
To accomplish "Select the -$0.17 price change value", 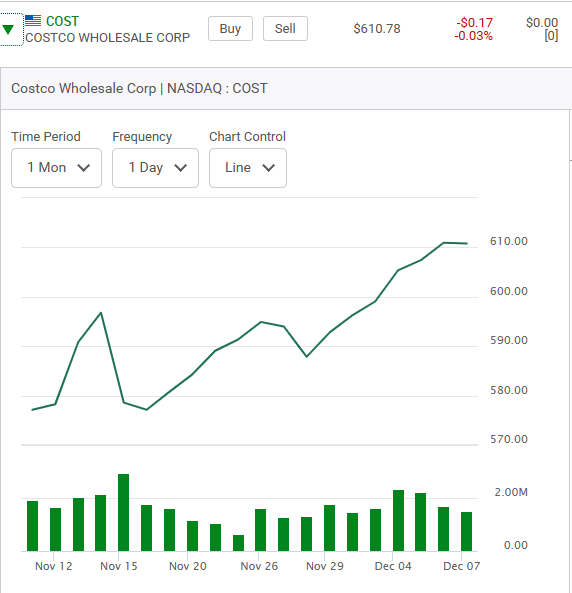I will pos(474,23).
